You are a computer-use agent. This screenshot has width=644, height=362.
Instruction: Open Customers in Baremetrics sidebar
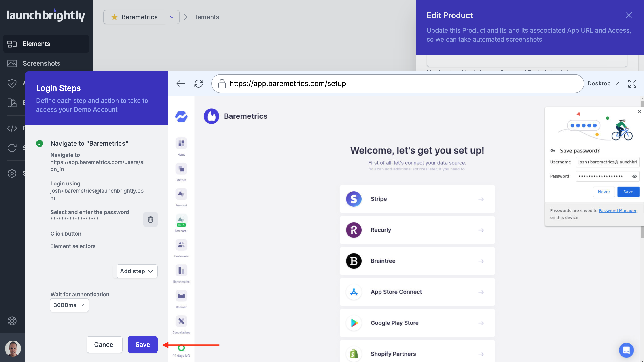181,248
